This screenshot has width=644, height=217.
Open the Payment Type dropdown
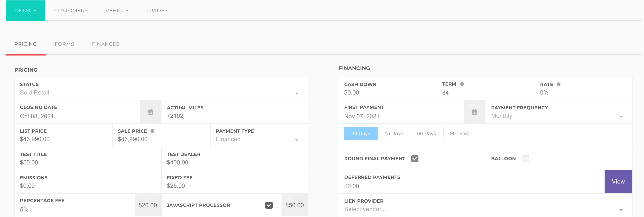coord(297,140)
